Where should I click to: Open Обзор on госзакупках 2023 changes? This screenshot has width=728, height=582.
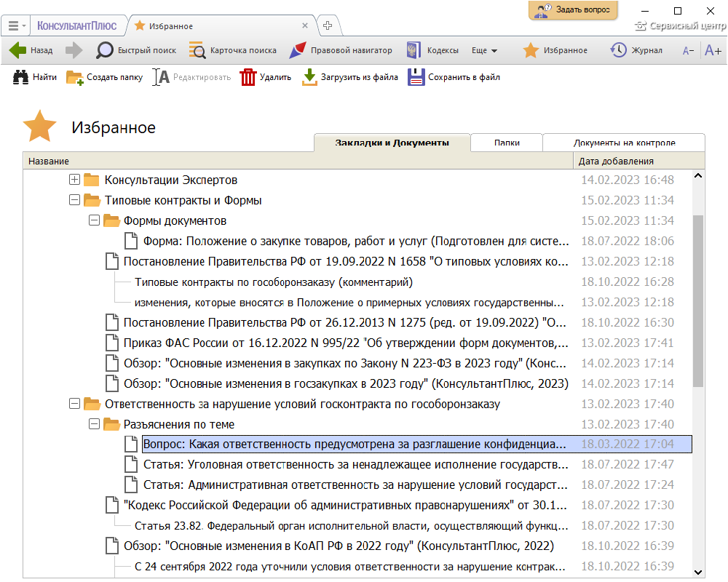tap(346, 384)
